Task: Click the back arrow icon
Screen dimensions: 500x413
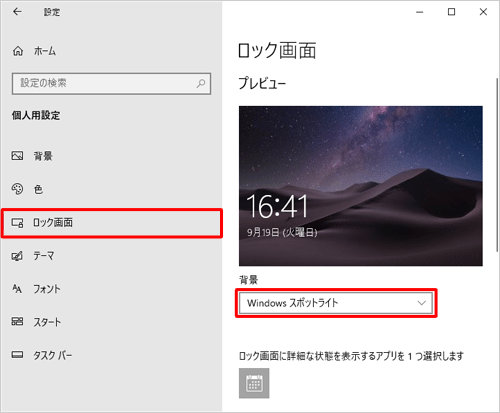Action: pos(17,12)
